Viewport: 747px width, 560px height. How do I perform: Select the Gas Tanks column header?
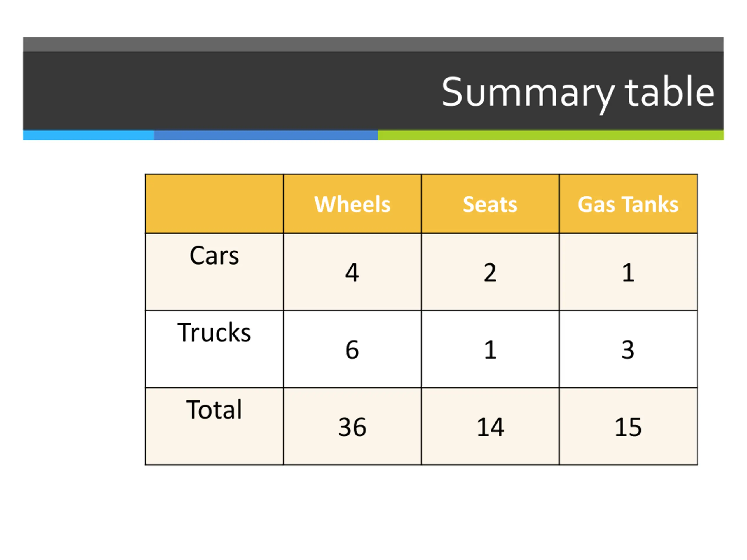628,204
